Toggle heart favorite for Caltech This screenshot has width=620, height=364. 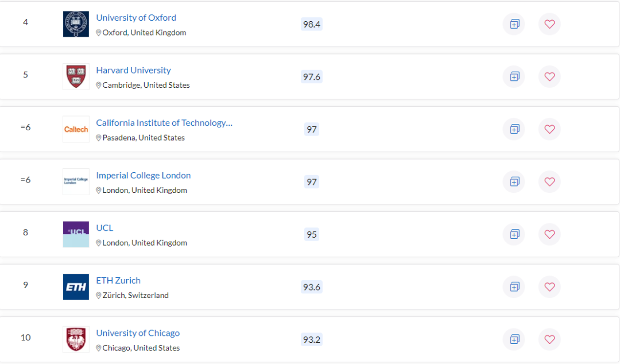549,129
